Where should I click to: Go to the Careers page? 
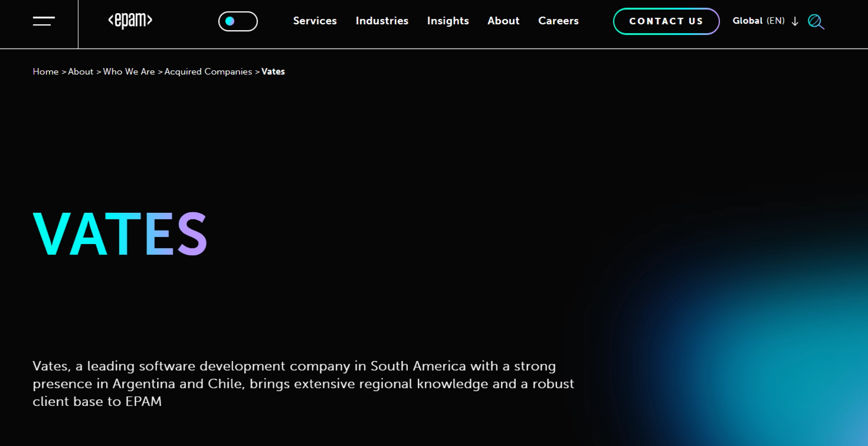pyautogui.click(x=558, y=21)
